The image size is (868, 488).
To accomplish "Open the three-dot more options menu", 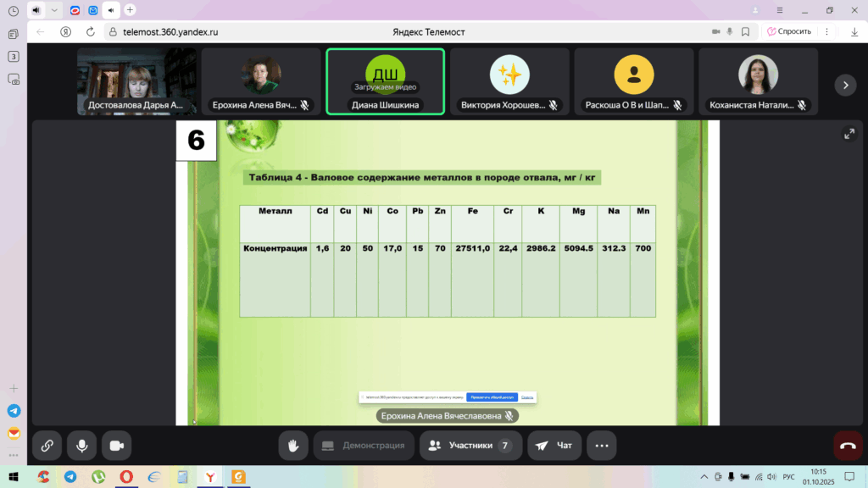I will point(601,445).
